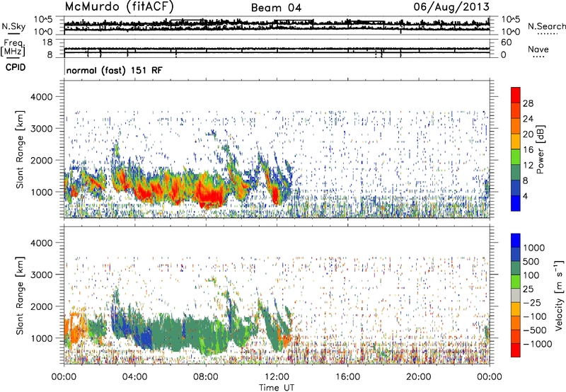Select the 'normal (fast) 151 RF' mode text
Viewport: 566px width, 392px height.
coord(115,70)
